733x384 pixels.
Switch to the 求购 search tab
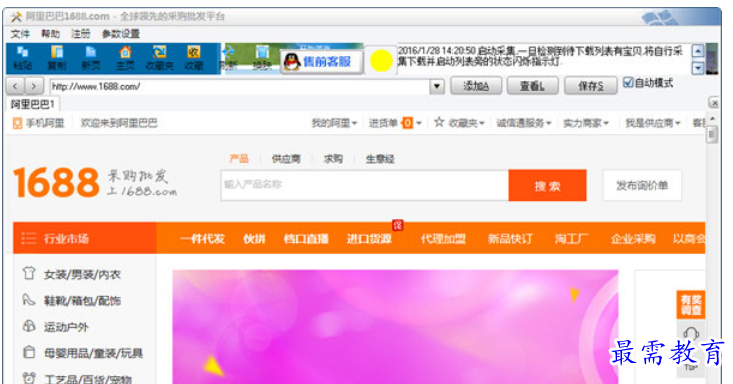click(x=333, y=159)
